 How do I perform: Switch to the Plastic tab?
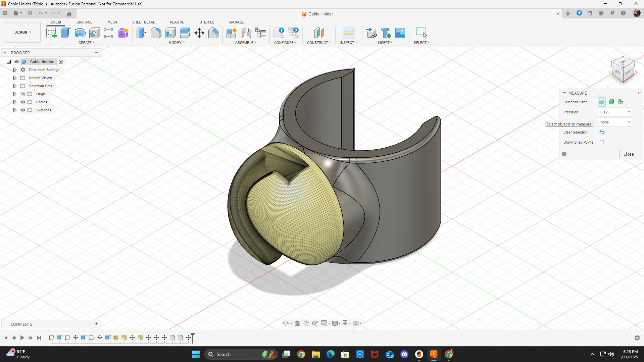(177, 22)
